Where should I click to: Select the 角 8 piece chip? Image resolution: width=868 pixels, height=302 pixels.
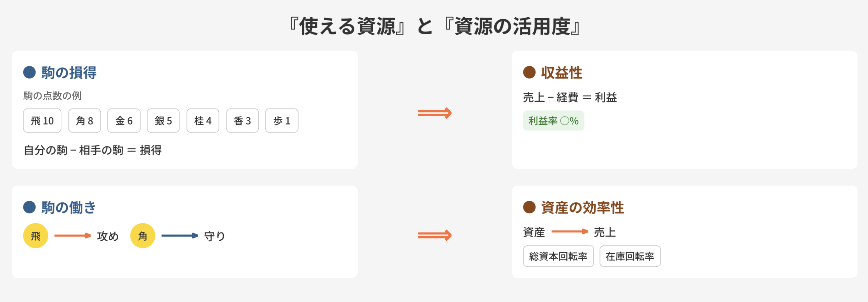pyautogui.click(x=85, y=121)
